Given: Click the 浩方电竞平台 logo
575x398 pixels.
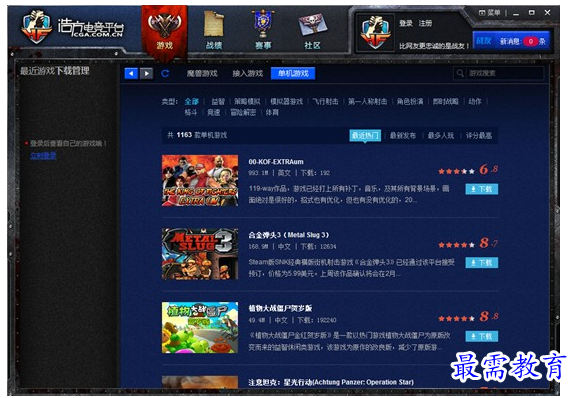Looking at the screenshot, I should click(72, 28).
